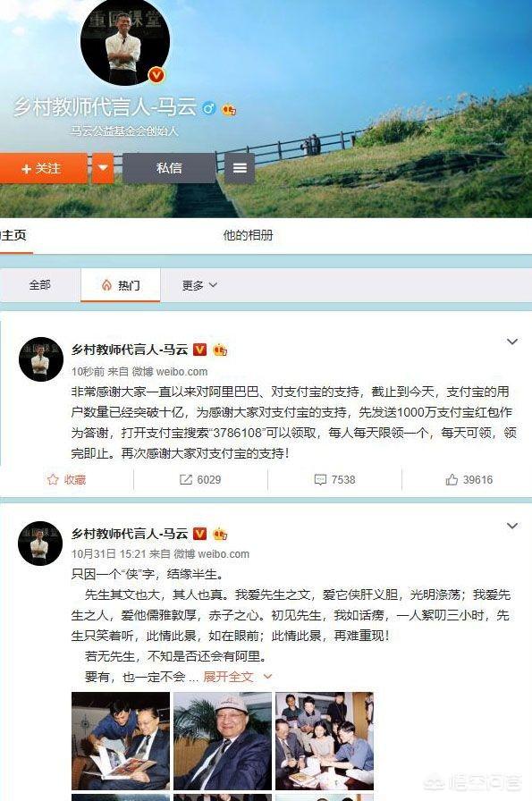Click the orange verified V badge on header avatar
This screenshot has height=801, width=532.
(156, 75)
